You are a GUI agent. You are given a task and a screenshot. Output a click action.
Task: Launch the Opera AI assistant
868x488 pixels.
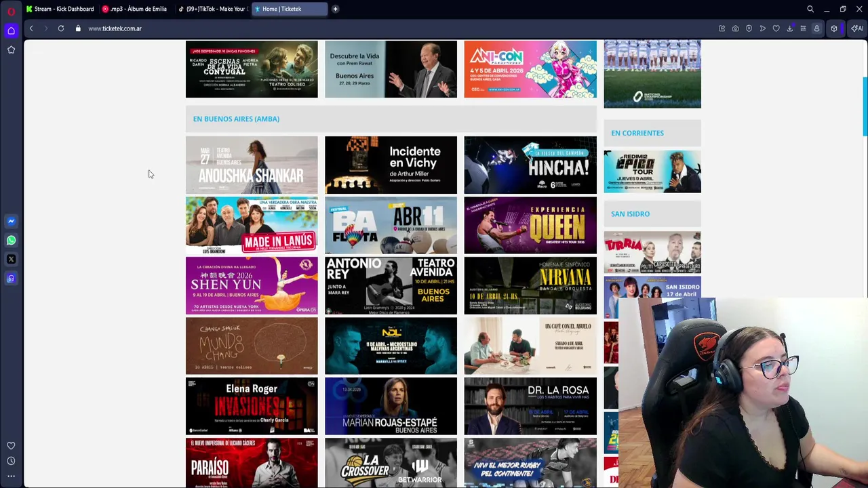click(x=858, y=28)
